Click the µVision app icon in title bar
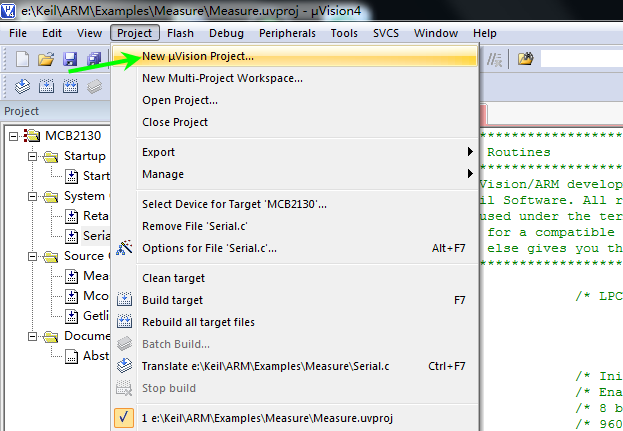Viewport: 623px width, 431px height. pos(8,10)
